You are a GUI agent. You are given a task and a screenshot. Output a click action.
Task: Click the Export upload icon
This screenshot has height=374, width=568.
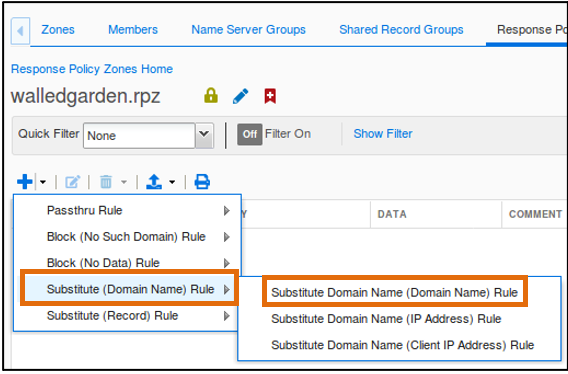coord(154,182)
